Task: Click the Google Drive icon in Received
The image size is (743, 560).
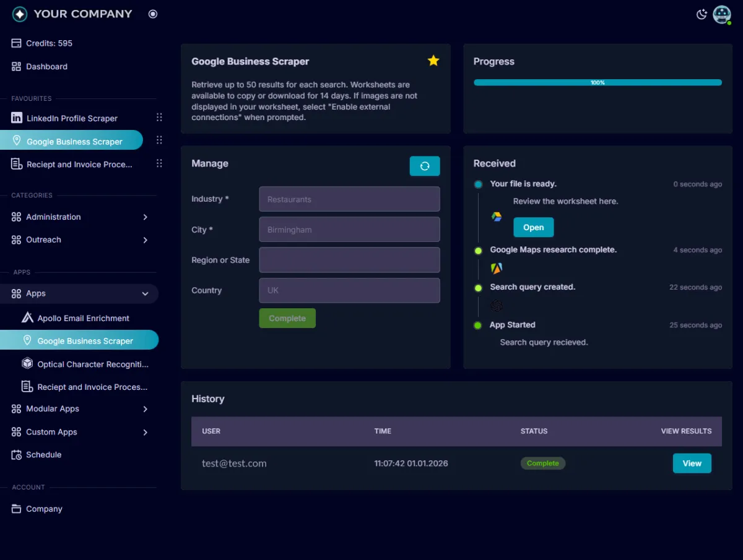Action: pos(497,217)
